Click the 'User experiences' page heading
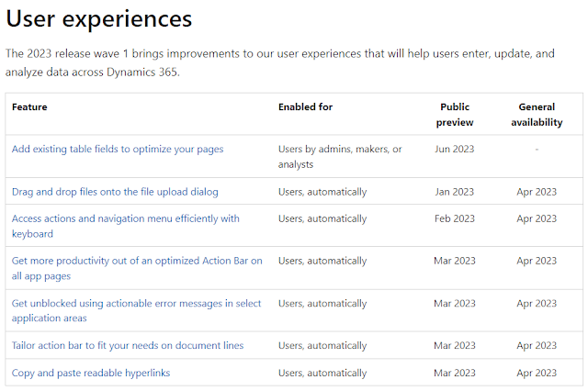Screen dimensions: 588x391 point(99,18)
